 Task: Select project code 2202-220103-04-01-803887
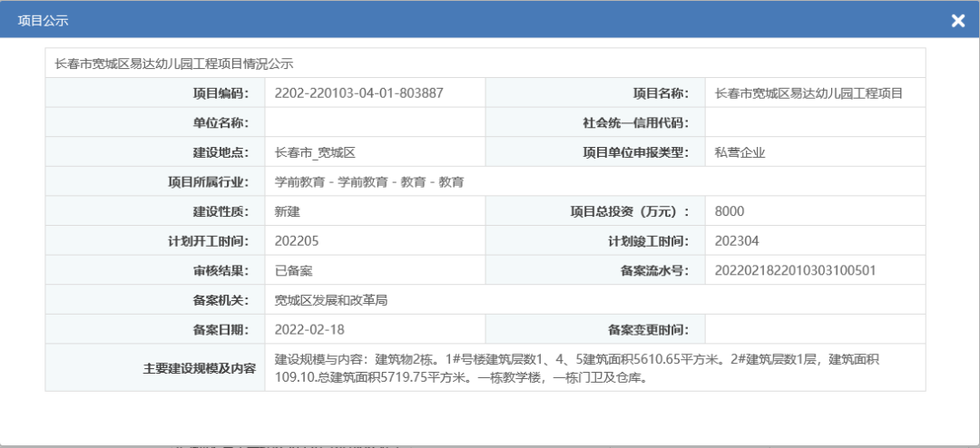pyautogui.click(x=358, y=93)
